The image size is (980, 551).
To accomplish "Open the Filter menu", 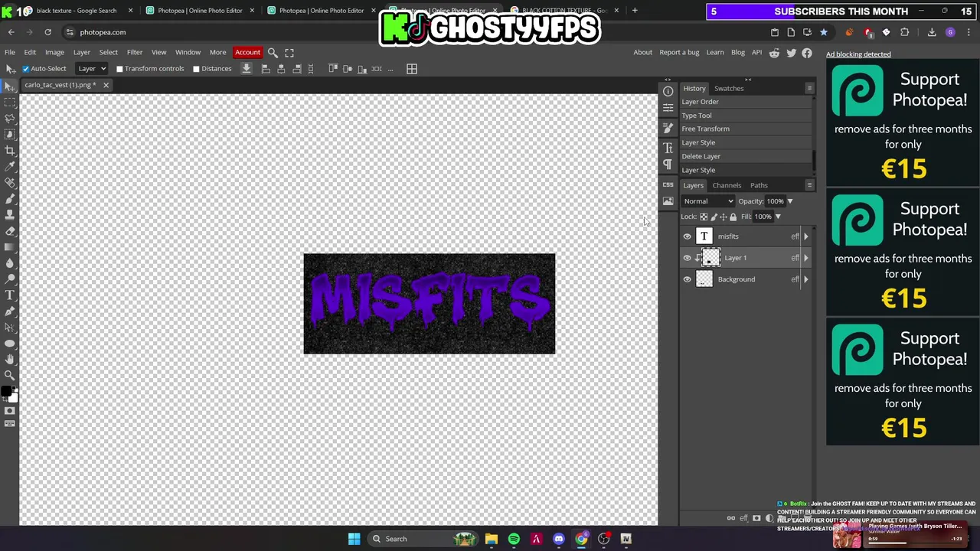I will (135, 53).
